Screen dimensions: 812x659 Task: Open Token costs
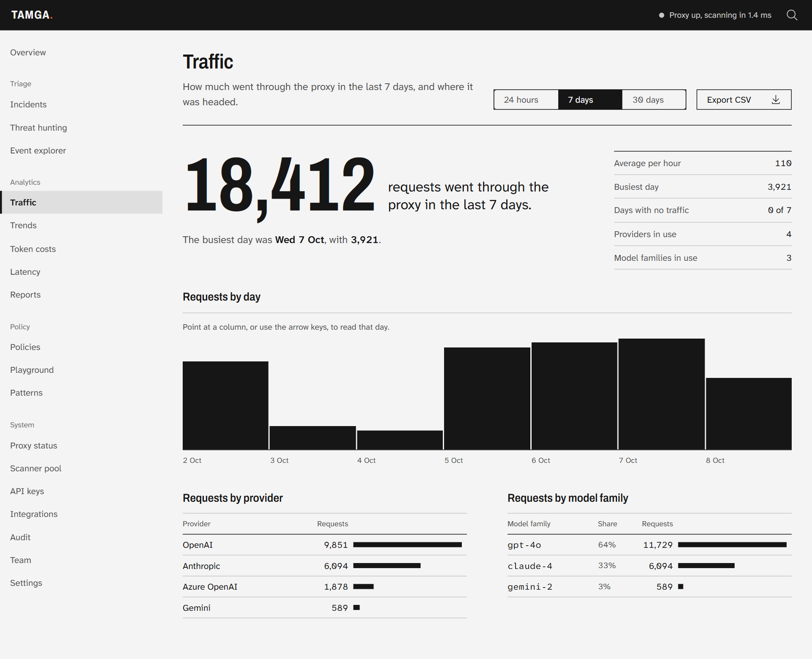click(81, 249)
